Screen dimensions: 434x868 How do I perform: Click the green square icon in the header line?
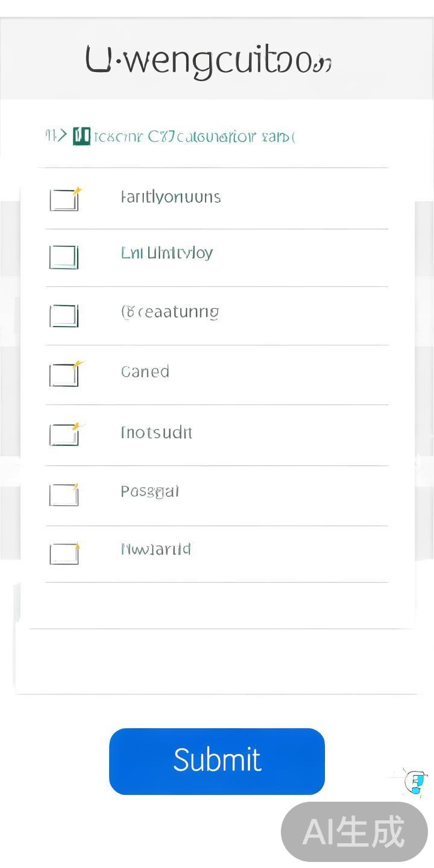(81, 136)
